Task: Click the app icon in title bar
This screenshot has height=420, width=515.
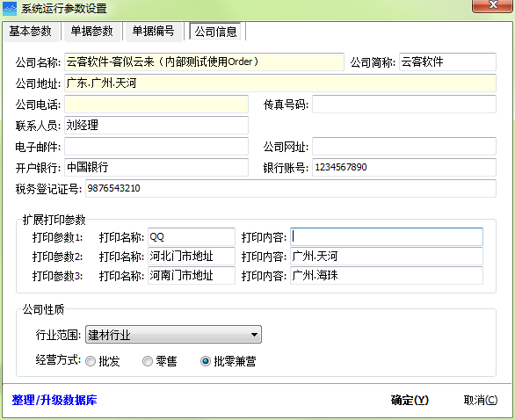Action: point(9,9)
